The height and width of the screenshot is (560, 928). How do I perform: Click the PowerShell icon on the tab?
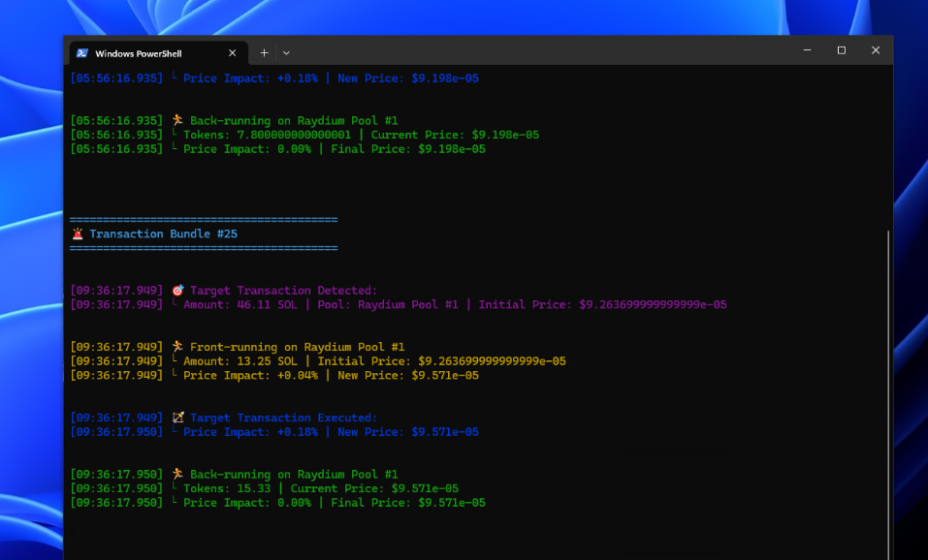[x=81, y=53]
